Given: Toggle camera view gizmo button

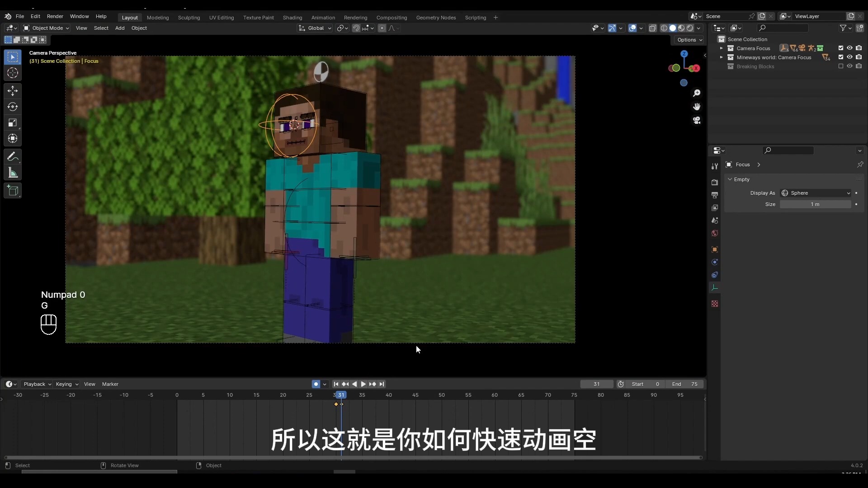Looking at the screenshot, I should (697, 121).
